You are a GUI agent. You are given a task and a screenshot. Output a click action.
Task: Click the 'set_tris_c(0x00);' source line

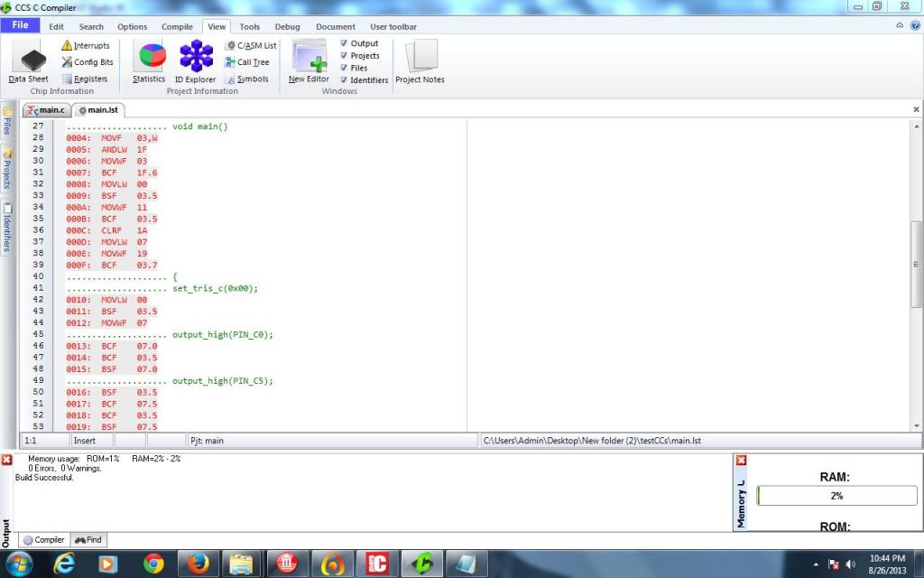[x=215, y=288]
